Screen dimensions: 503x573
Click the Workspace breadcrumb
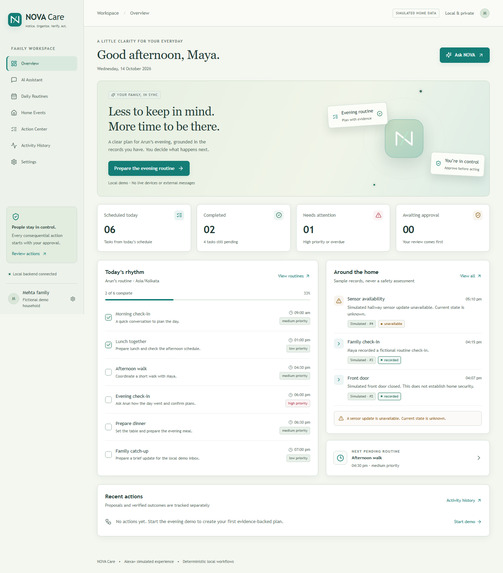108,13
